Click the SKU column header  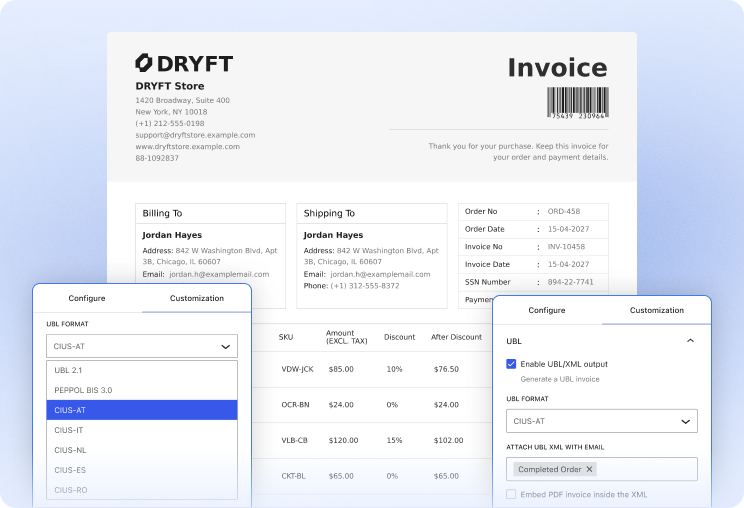point(286,337)
